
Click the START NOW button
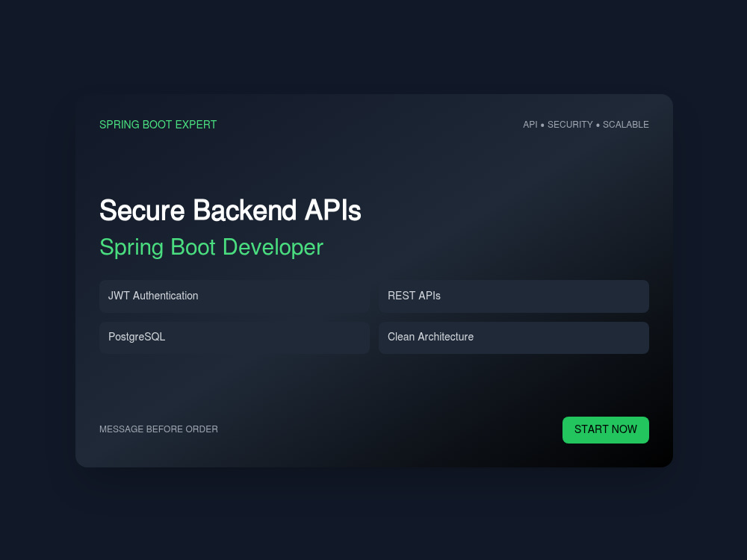(x=606, y=430)
